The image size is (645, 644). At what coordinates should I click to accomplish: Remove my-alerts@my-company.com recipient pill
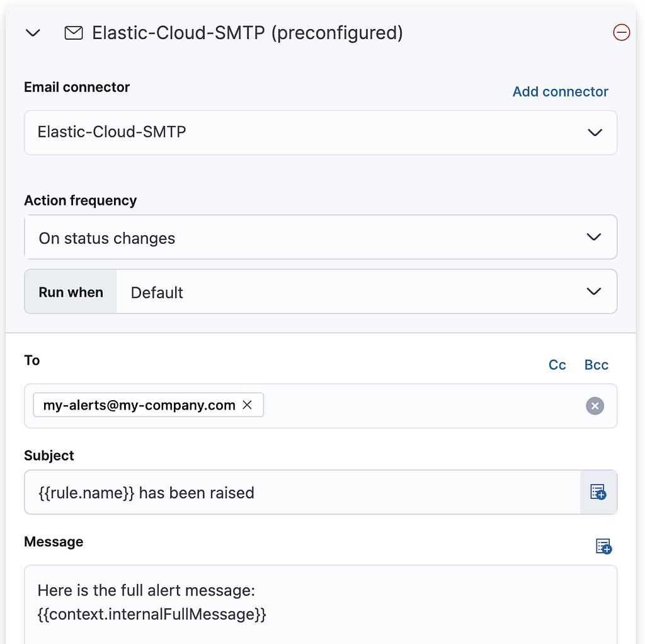(x=247, y=405)
